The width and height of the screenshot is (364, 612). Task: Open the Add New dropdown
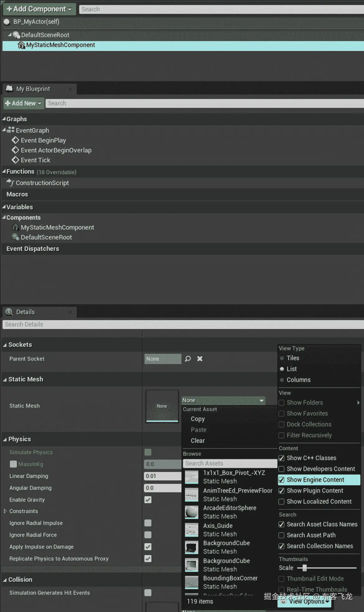[x=23, y=103]
